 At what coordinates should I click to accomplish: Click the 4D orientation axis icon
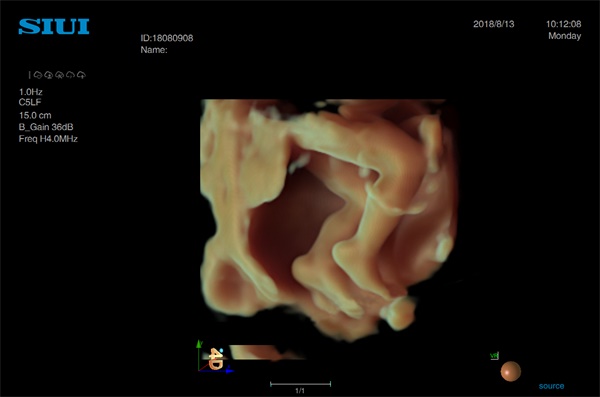[x=214, y=357]
